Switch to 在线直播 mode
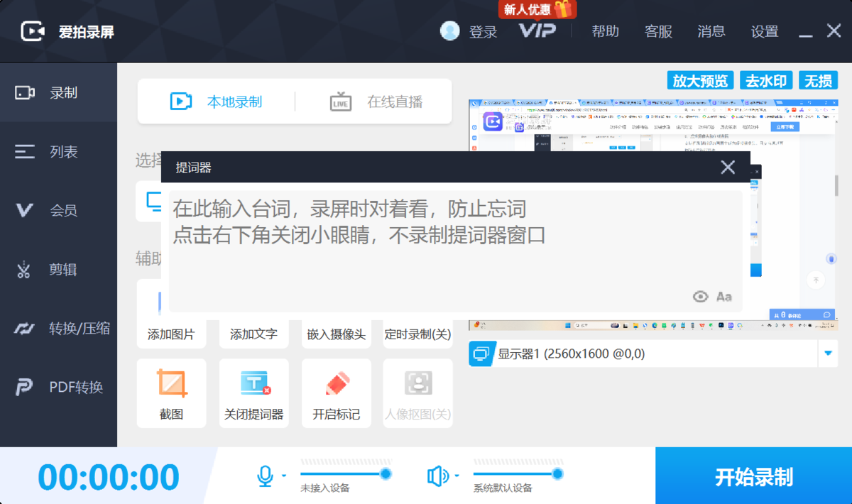The image size is (852, 504). pos(376,102)
